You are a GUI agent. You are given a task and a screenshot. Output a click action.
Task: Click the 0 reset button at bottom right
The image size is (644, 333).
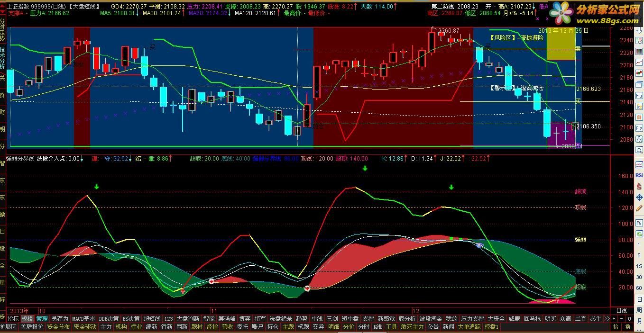(630, 319)
